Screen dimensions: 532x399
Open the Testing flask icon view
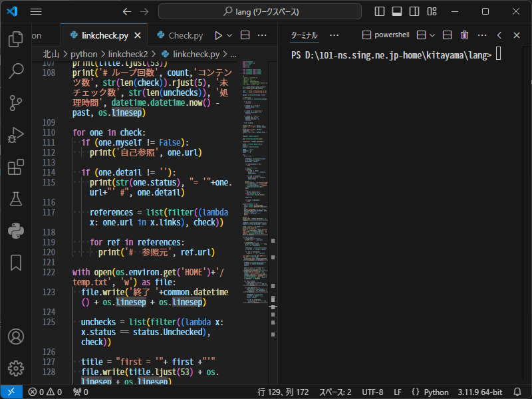15,199
